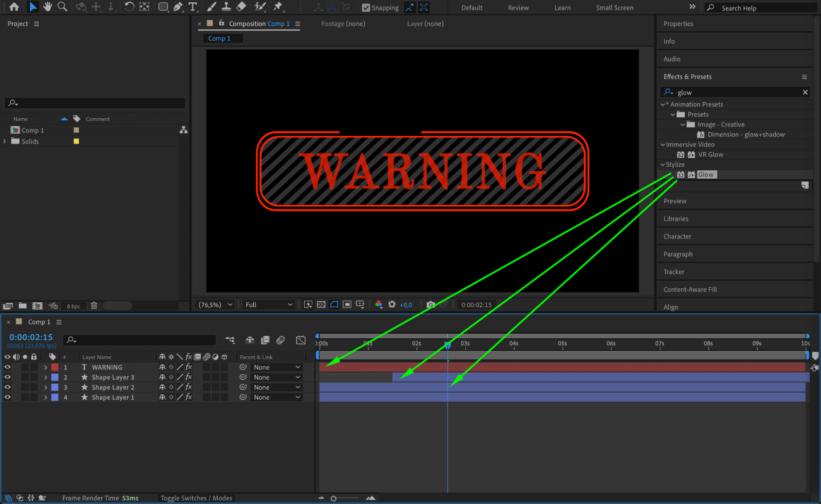Click the delete trash icon in Project panel

pos(94,306)
